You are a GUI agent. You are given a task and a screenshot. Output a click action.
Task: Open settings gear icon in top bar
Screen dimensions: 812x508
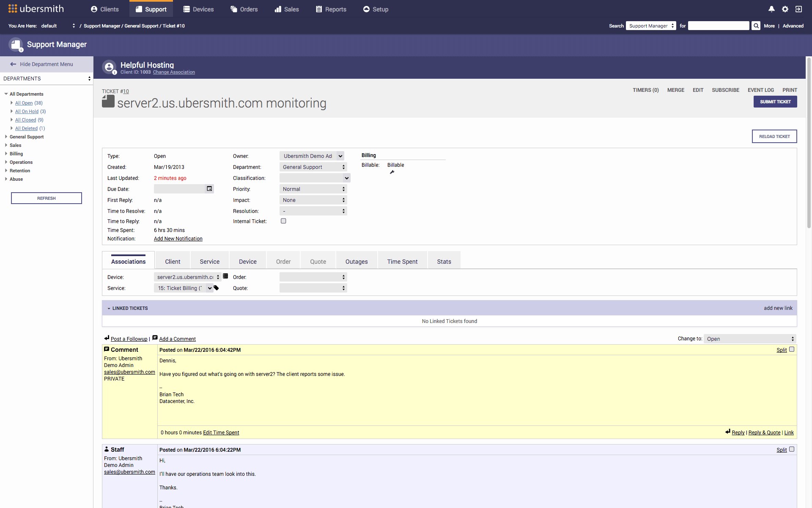785,9
